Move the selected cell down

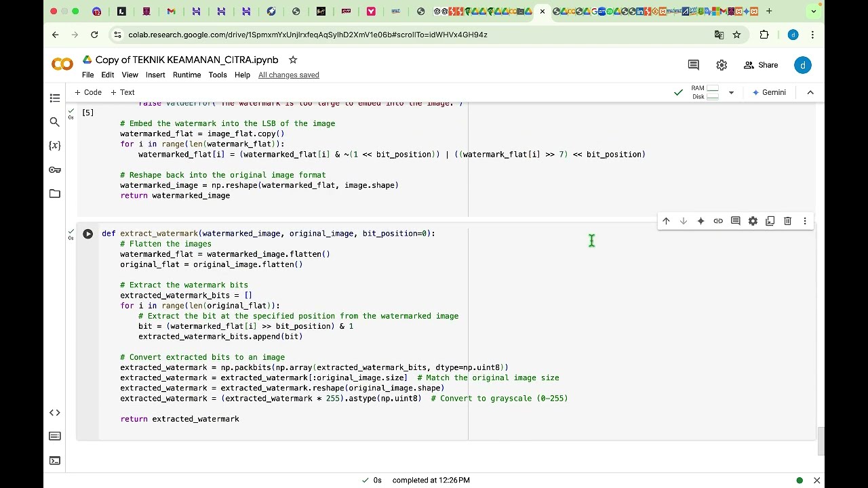click(x=684, y=221)
